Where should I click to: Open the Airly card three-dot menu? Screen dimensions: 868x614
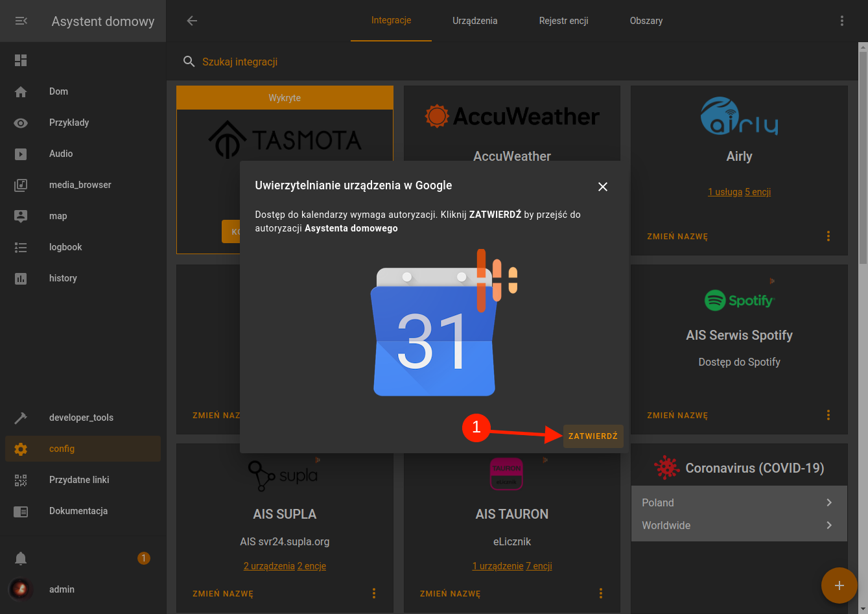click(828, 236)
